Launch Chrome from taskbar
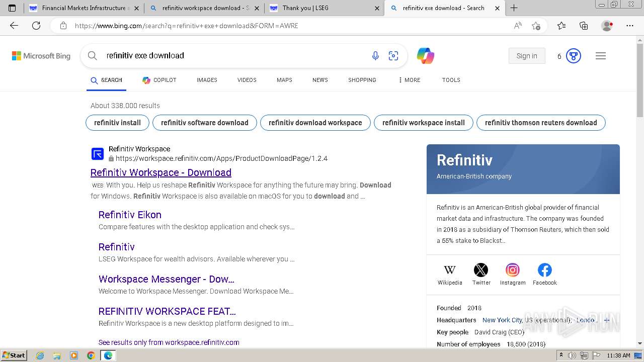This screenshot has height=362, width=644. click(91, 355)
